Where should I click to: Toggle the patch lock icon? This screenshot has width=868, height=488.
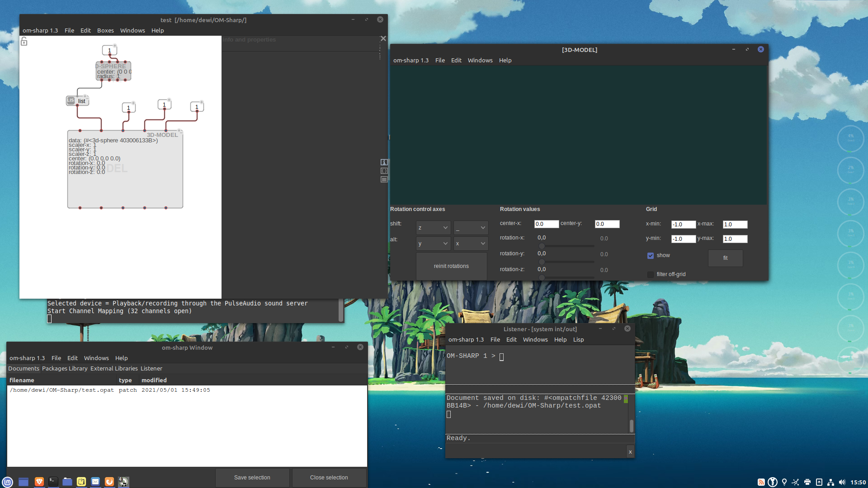click(24, 42)
